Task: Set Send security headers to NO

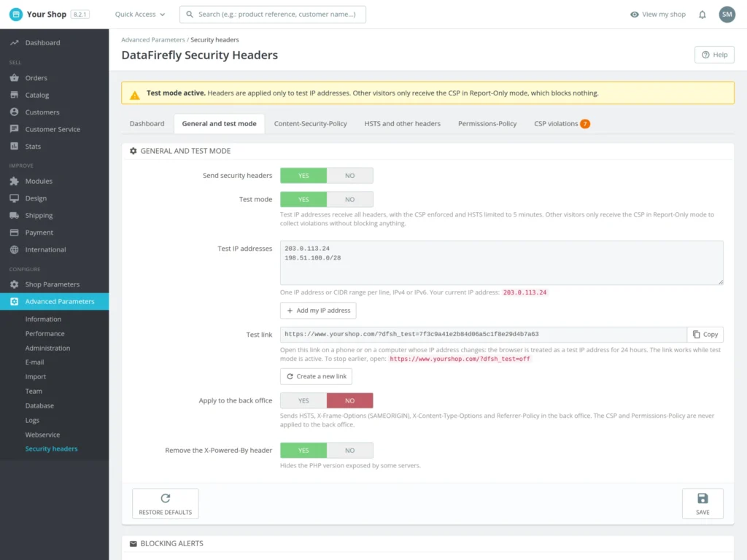Action: pos(349,176)
